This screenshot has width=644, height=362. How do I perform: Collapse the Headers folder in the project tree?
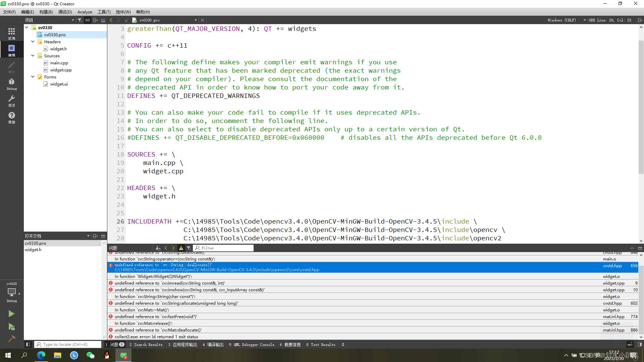(33, 42)
